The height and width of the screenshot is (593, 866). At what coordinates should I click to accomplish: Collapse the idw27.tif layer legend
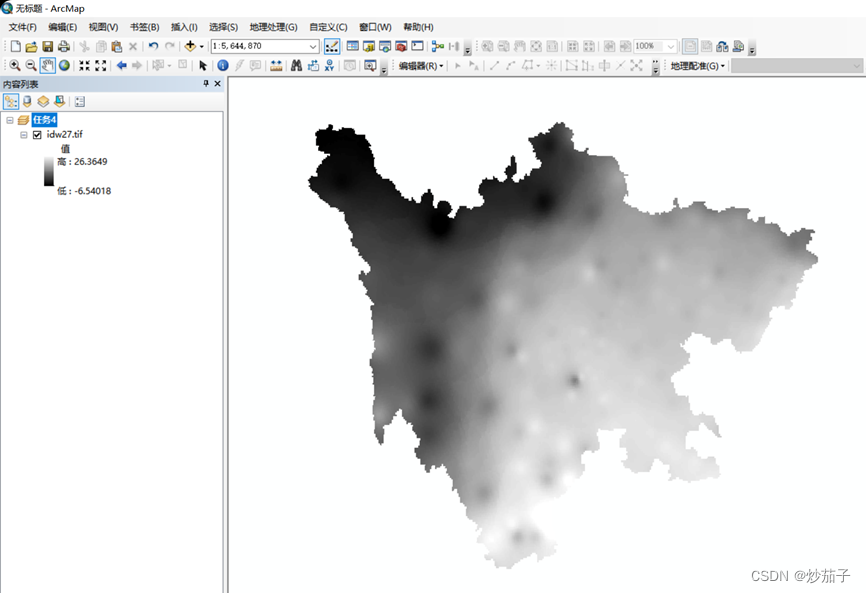(x=23, y=134)
